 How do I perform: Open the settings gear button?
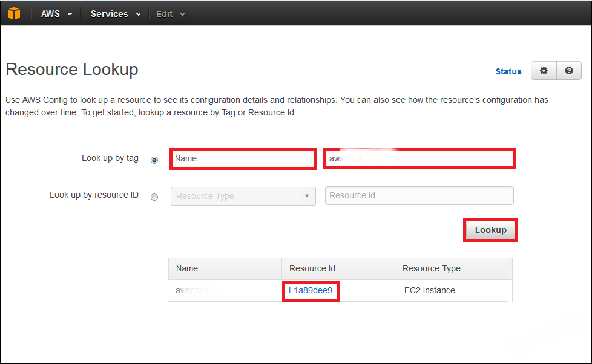click(x=544, y=71)
